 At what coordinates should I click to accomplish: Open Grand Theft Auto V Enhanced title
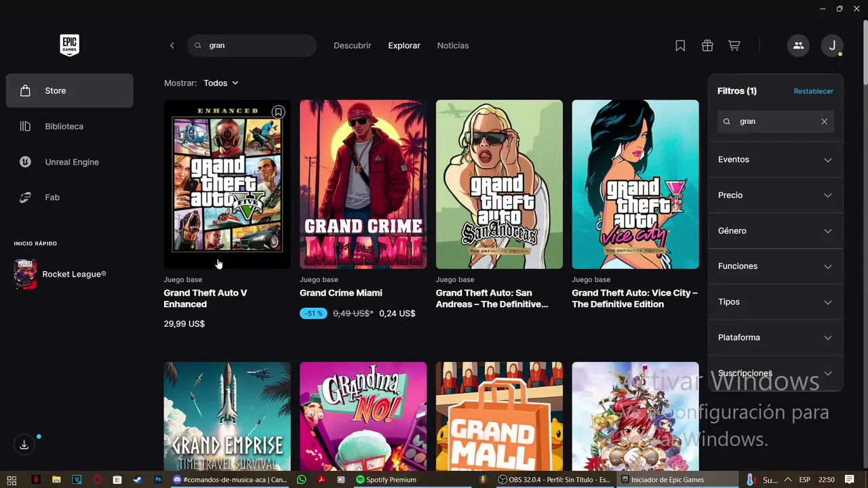click(x=205, y=298)
